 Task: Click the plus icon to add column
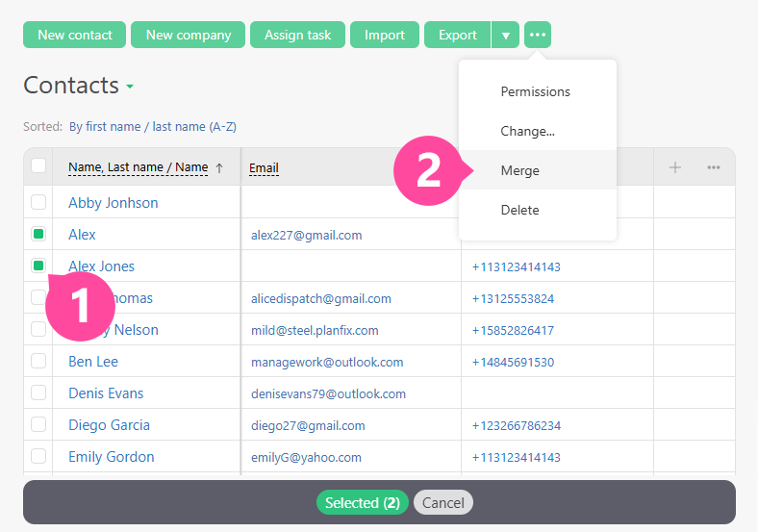click(x=675, y=167)
